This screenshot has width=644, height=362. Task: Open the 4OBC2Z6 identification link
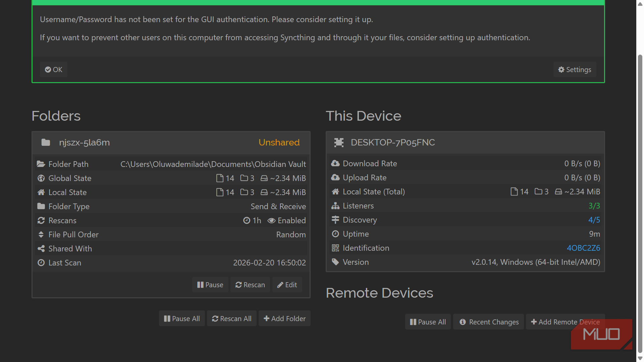583,248
